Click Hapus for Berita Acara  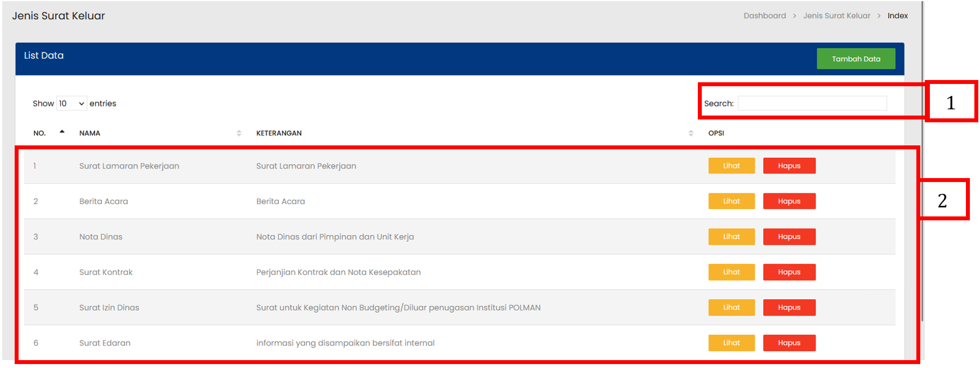coord(789,201)
